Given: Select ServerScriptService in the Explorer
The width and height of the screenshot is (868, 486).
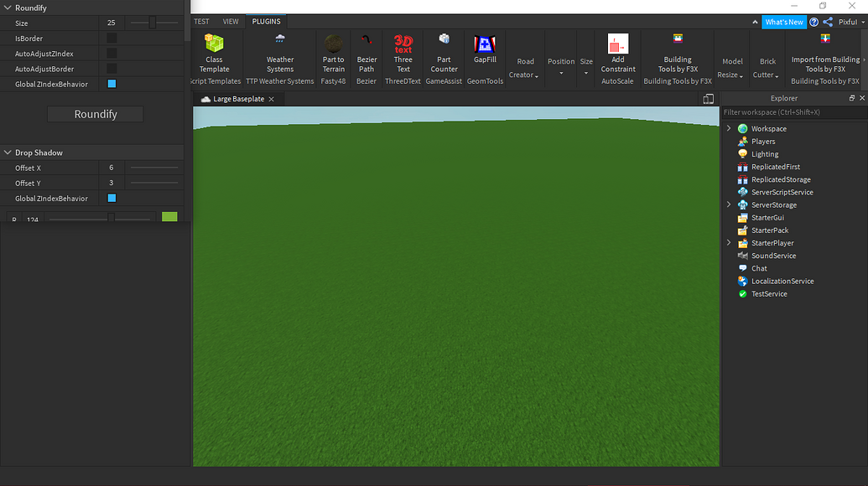Looking at the screenshot, I should tap(782, 193).
